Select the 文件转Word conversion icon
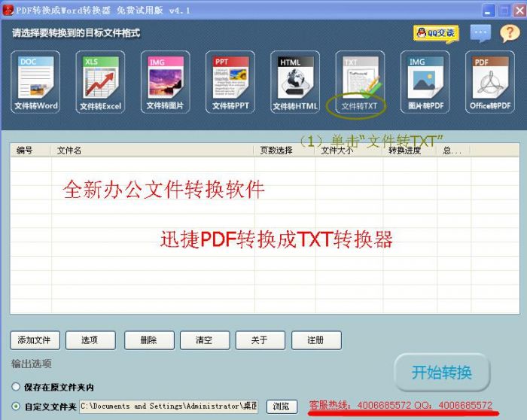 tap(35, 82)
